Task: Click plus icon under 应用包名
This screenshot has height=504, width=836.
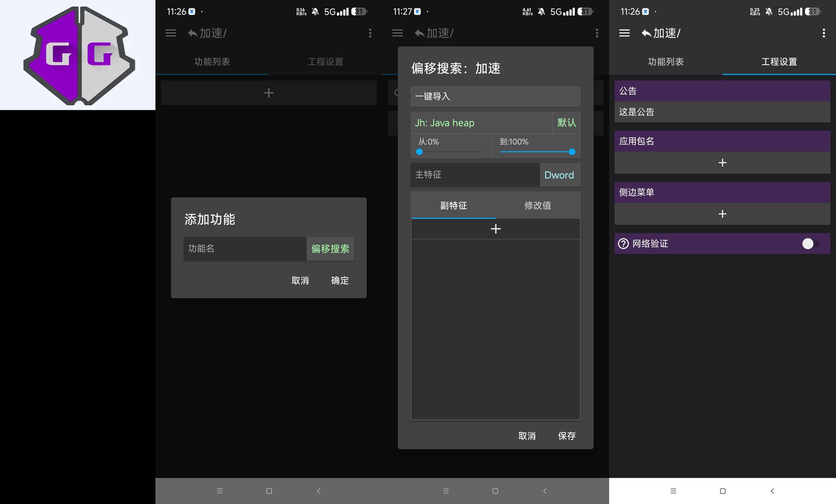Action: click(x=722, y=163)
